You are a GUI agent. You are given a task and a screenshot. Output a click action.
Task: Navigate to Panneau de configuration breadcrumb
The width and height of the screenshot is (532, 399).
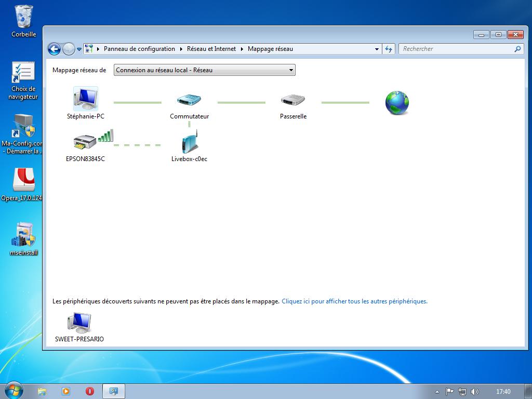point(139,49)
